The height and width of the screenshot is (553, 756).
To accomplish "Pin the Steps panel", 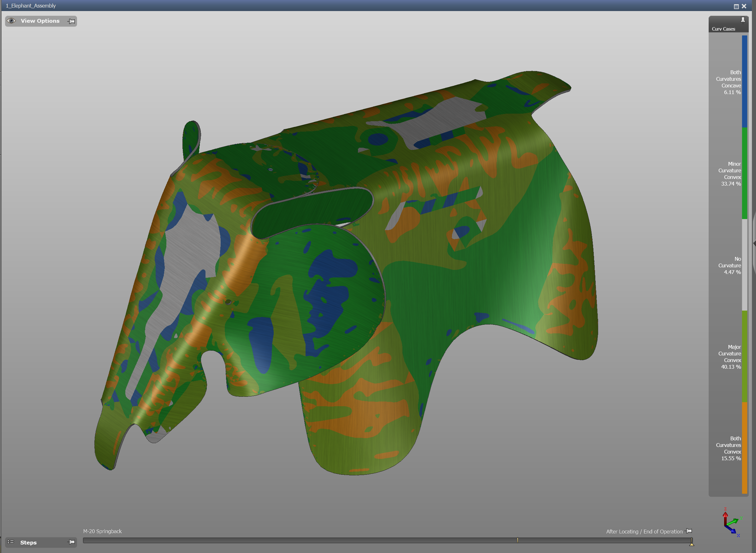I will click(71, 542).
